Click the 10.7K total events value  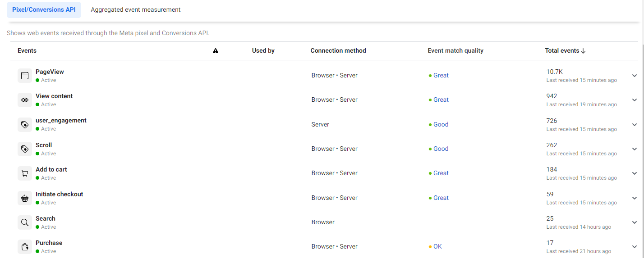coord(555,72)
